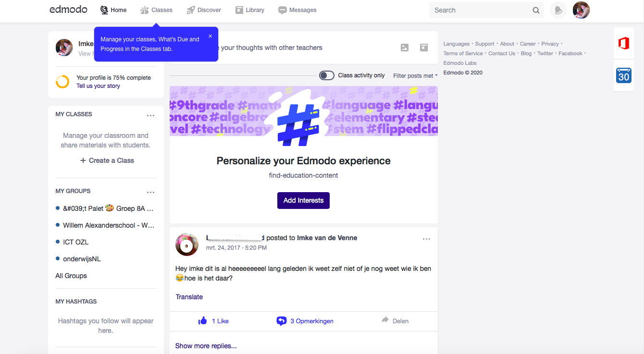Viewport: 644px width, 354px height.
Task: Click the post timestamp mrt. 24, 2017
Action: pos(236,248)
